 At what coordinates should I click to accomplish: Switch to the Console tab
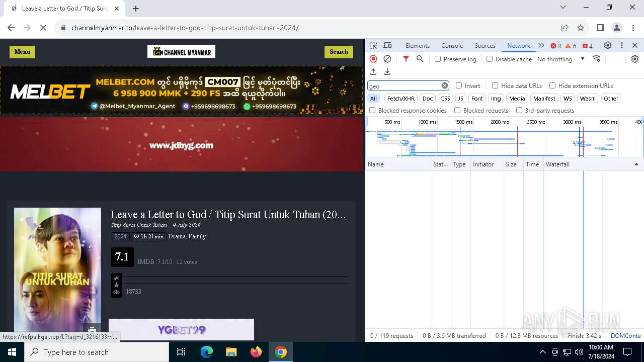(452, 45)
